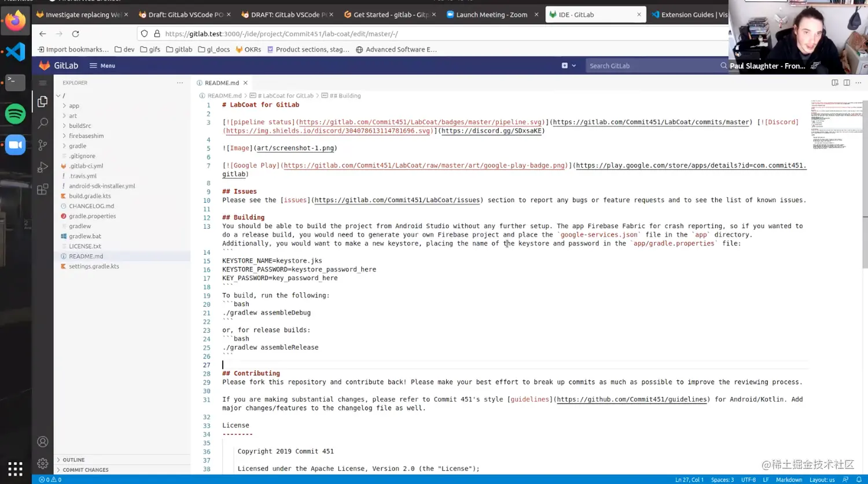Open the notifications bell in status bar

[x=859, y=479]
